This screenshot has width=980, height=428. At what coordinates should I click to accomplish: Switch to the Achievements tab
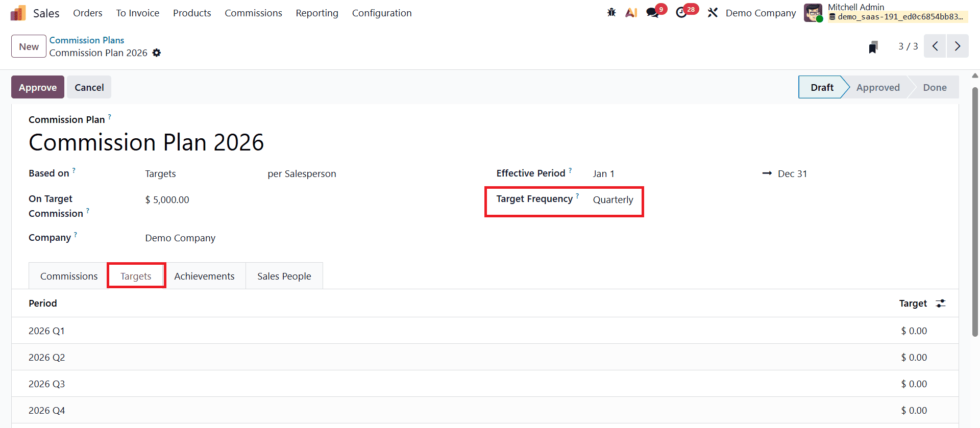[x=204, y=276]
